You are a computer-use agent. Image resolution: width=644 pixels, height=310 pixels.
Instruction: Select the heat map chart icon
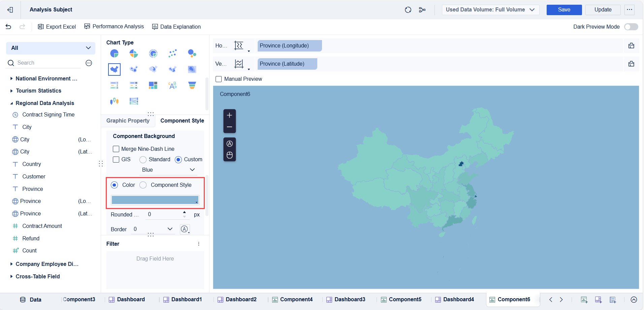pos(172,69)
